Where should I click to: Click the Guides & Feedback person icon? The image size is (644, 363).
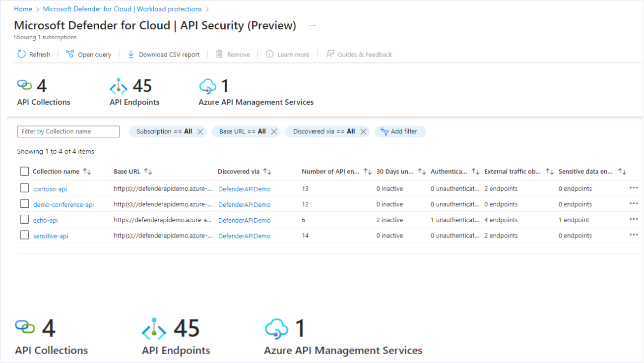[330, 54]
